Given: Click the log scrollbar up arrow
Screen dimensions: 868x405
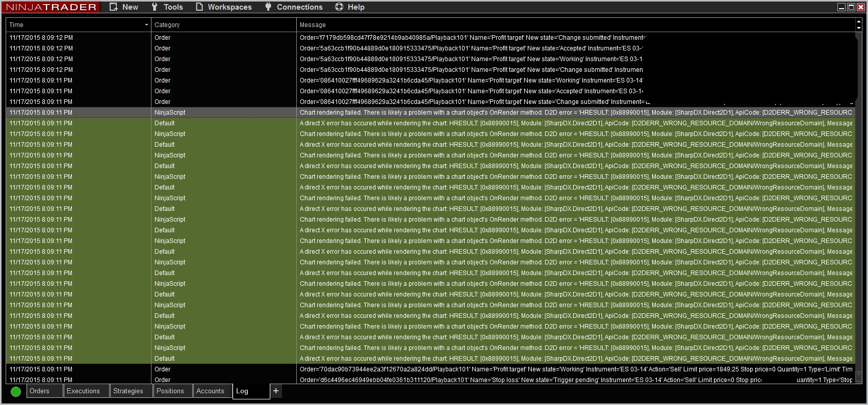Looking at the screenshot, I should [x=859, y=21].
